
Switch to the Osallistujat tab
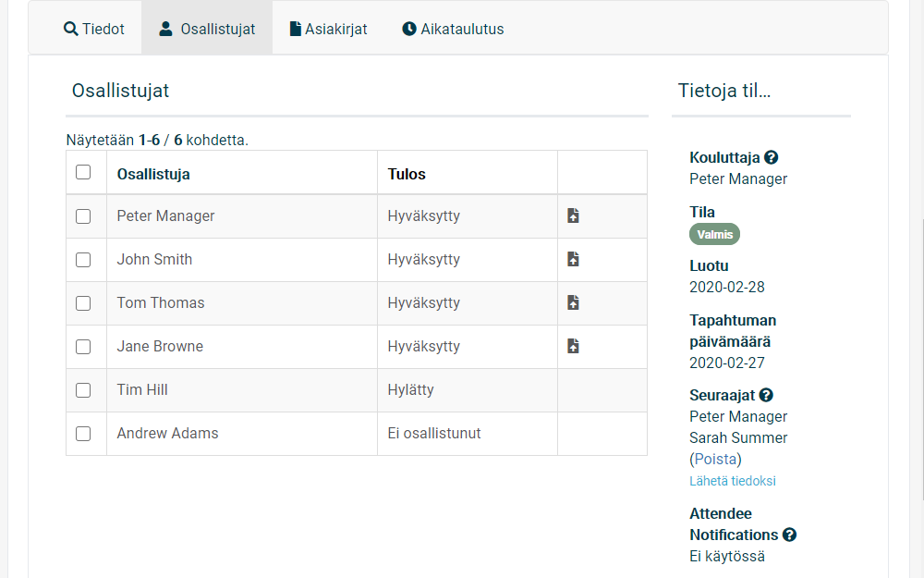[x=207, y=29]
